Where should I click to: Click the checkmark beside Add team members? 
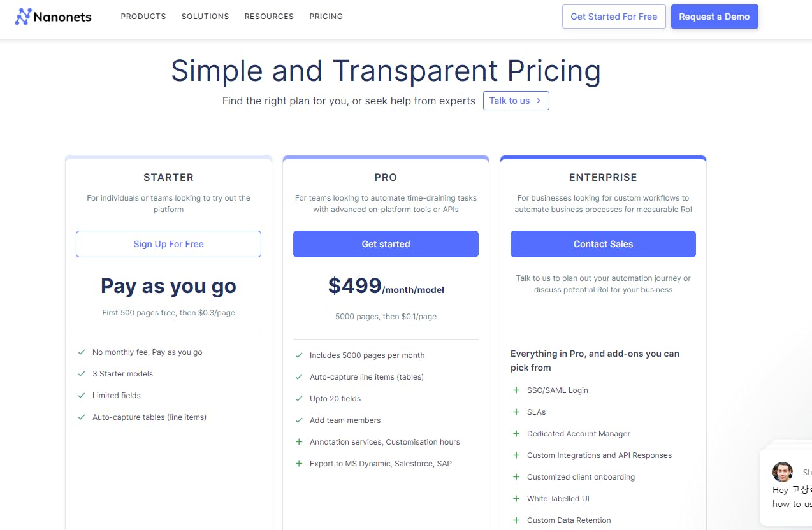click(x=299, y=420)
